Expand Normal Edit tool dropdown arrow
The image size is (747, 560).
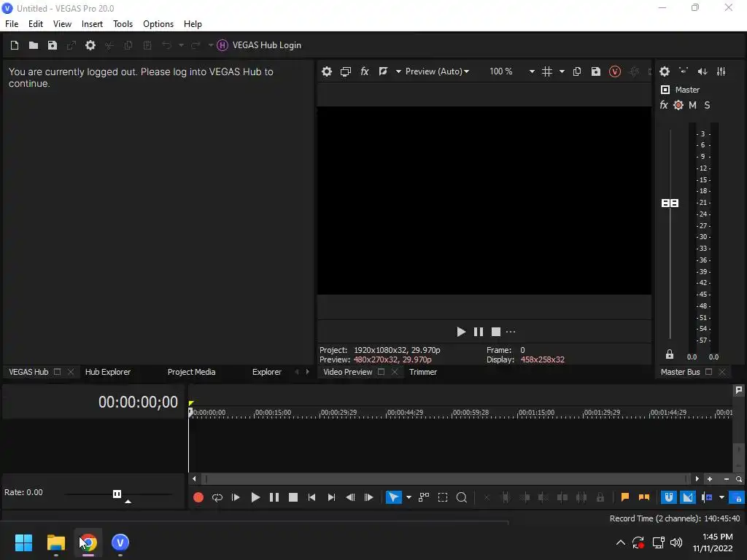(x=409, y=497)
